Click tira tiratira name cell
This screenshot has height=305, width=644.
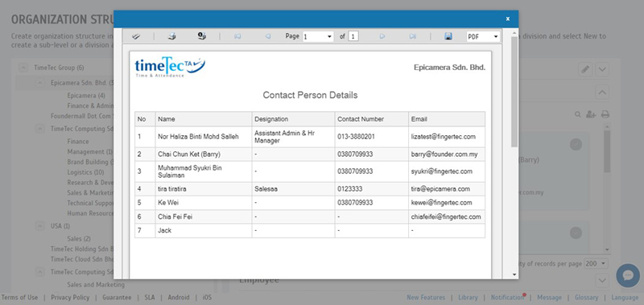click(204, 189)
